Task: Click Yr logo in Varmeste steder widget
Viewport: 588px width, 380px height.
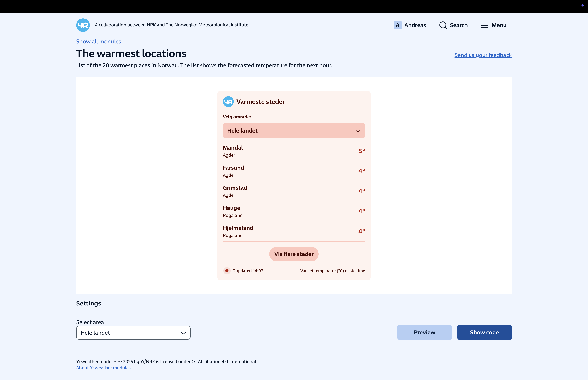Action: coord(228,102)
